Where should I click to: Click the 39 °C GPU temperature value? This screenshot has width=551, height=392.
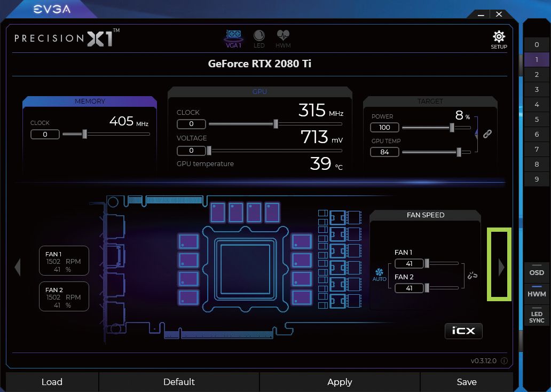click(x=326, y=163)
